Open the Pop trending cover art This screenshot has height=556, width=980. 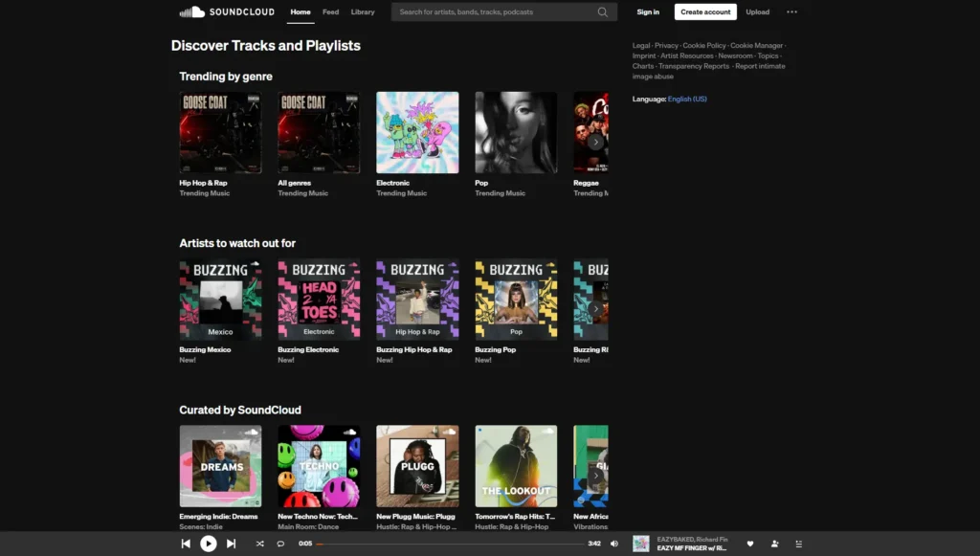(x=516, y=132)
